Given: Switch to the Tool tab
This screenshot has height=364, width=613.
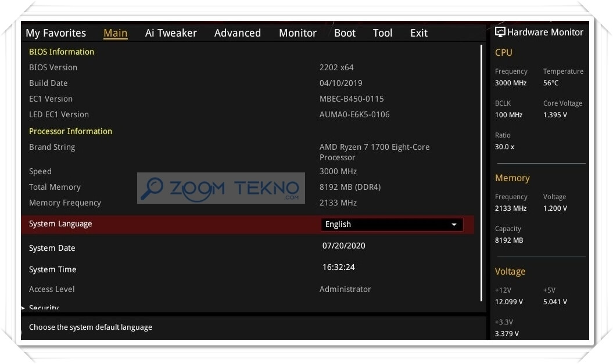Looking at the screenshot, I should point(382,33).
